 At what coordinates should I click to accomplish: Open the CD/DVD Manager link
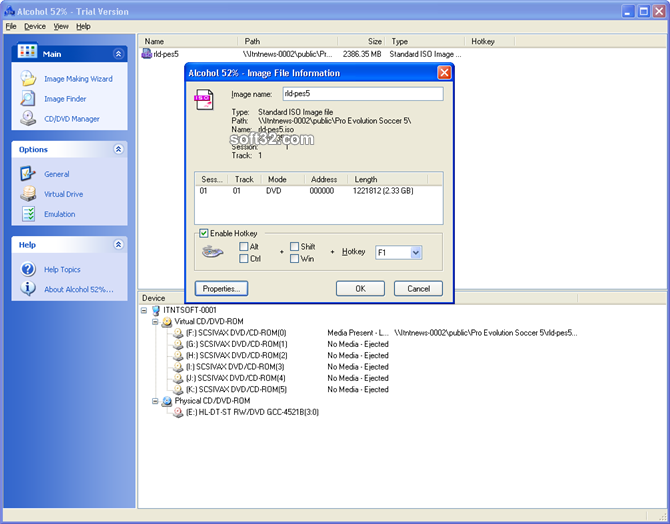(72, 119)
